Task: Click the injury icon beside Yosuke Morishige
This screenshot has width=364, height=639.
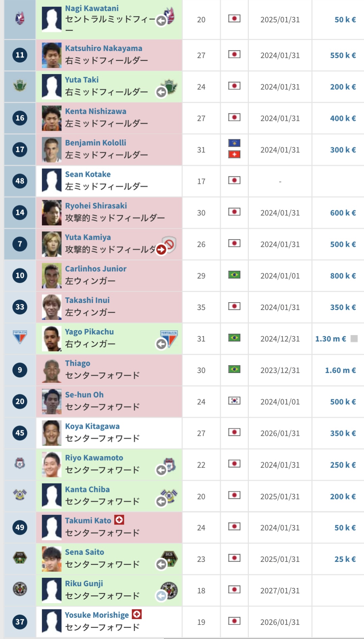Action: [x=137, y=614]
